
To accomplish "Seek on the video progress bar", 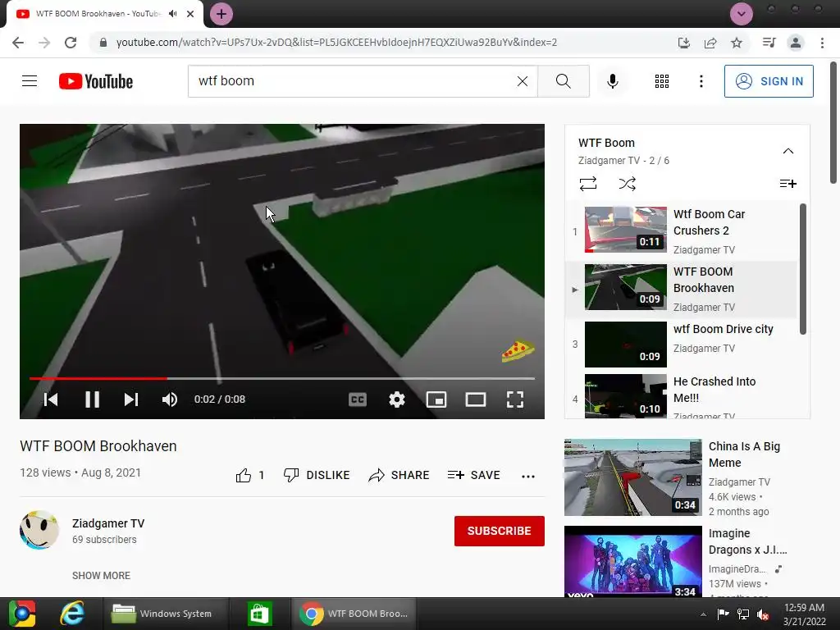I will pyautogui.click(x=282, y=378).
